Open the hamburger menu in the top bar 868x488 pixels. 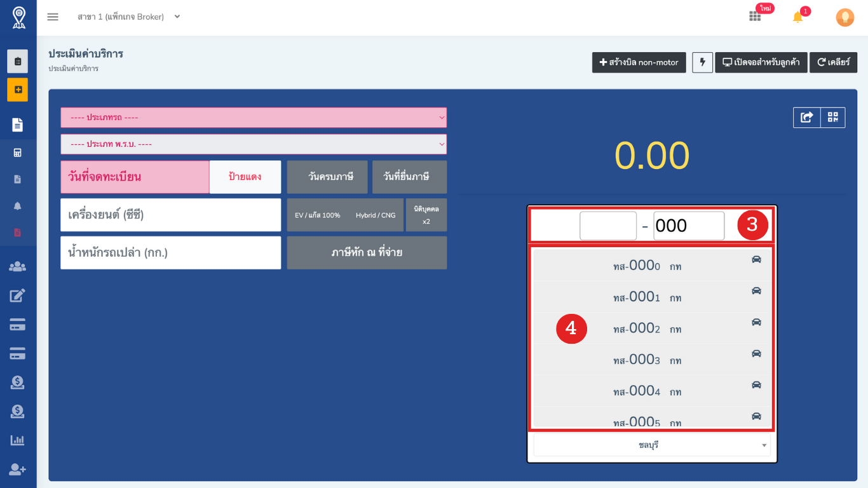(53, 17)
